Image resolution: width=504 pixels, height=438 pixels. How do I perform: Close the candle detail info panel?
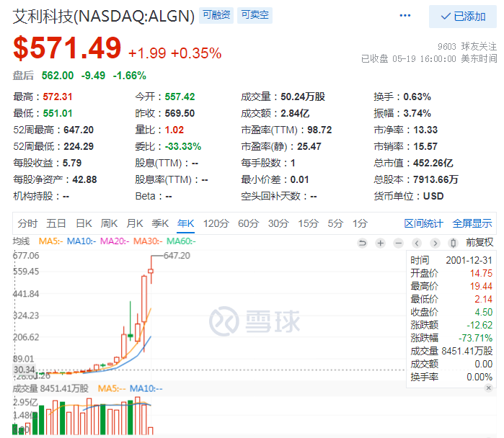point(489,388)
